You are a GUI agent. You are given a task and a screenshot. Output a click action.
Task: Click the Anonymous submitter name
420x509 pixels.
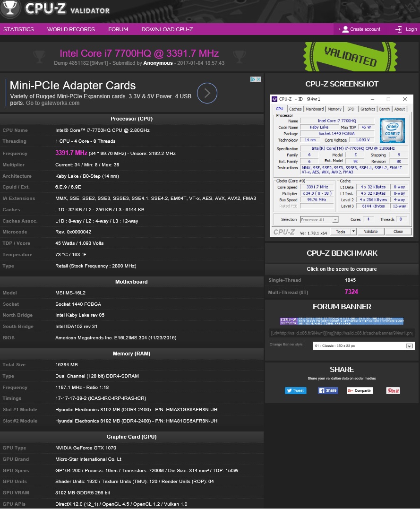click(158, 63)
